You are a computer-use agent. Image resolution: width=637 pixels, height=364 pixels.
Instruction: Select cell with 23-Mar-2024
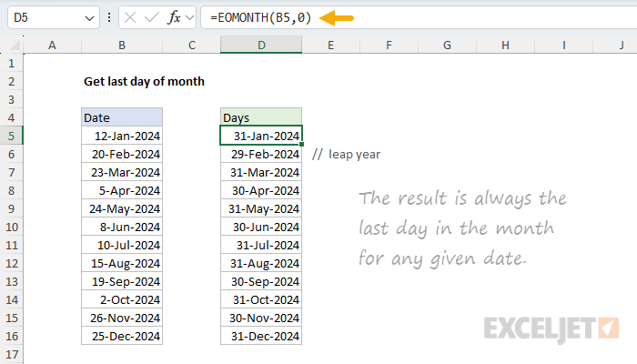122,172
